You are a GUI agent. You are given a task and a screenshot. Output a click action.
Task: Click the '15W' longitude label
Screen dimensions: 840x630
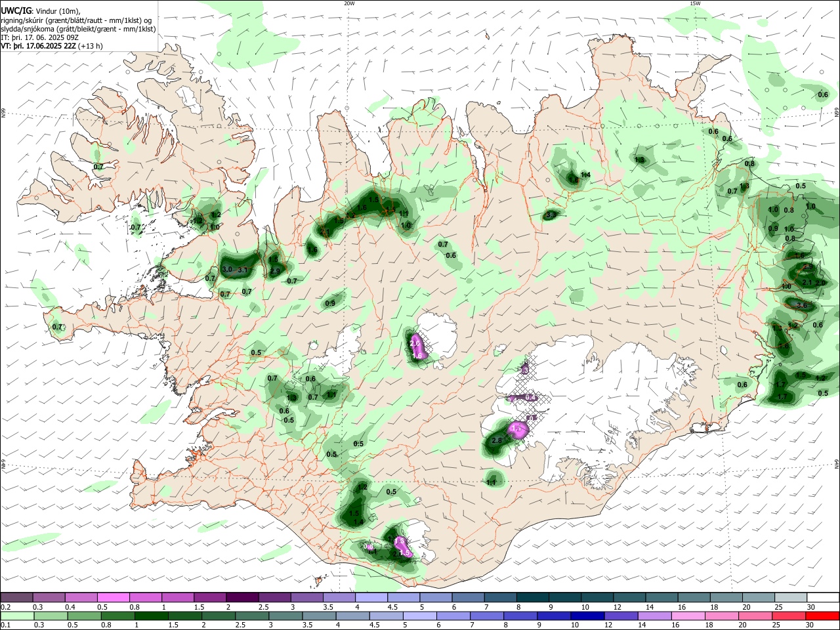pos(695,3)
